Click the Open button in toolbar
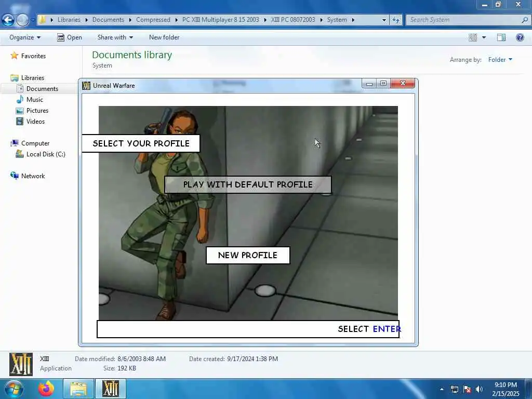This screenshot has height=399, width=532. click(x=70, y=37)
